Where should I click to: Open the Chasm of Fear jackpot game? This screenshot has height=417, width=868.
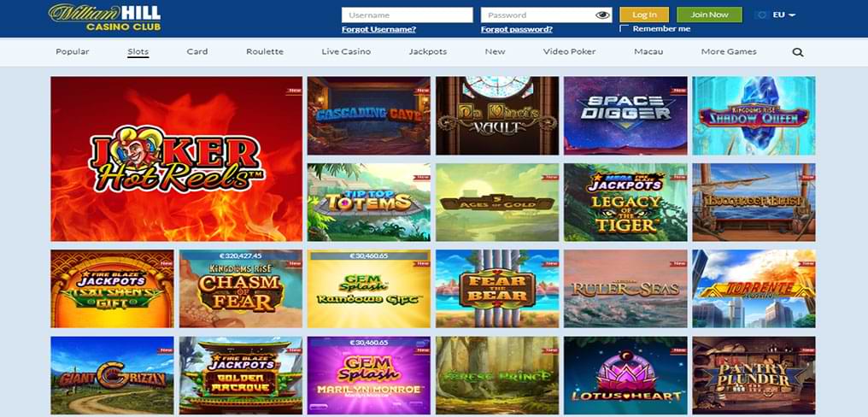coord(241,289)
